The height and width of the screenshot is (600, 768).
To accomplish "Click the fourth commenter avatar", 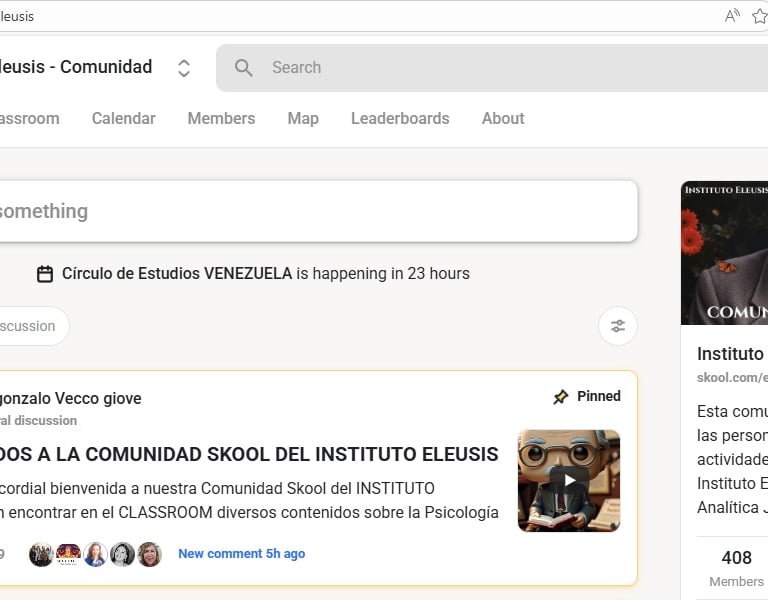I will 122,554.
